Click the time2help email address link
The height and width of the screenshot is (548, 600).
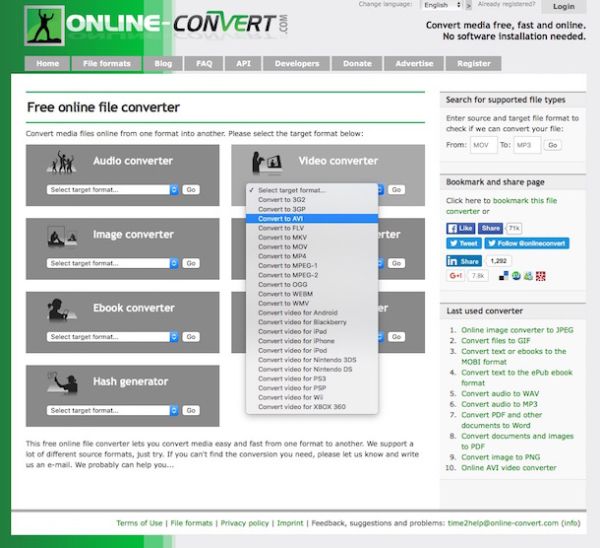pyautogui.click(x=503, y=523)
